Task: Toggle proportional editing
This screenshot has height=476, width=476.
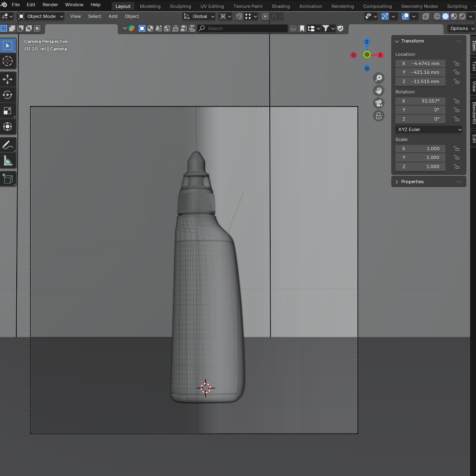Action: pyautogui.click(x=265, y=16)
